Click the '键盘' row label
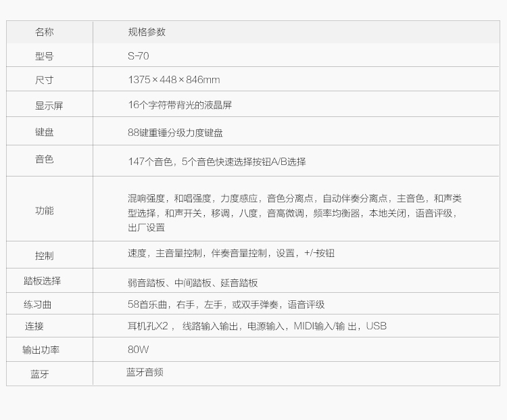Viewport: 507px width, 420px height. (45, 132)
